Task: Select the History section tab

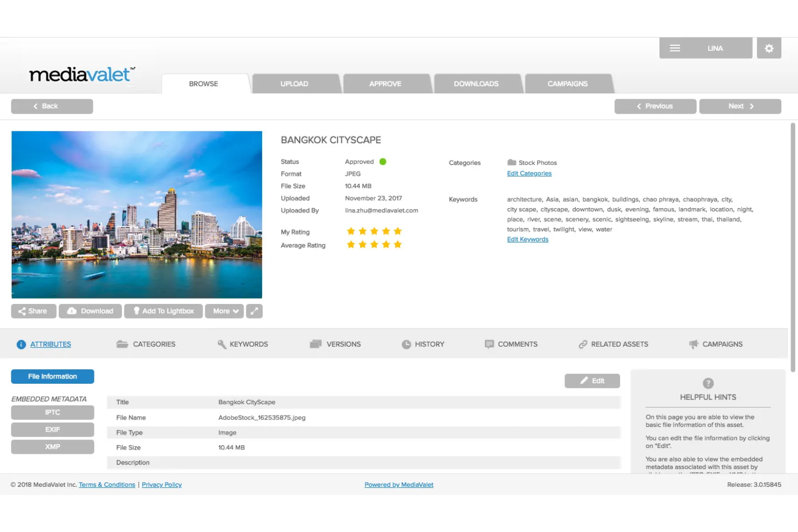Action: pyautogui.click(x=430, y=344)
